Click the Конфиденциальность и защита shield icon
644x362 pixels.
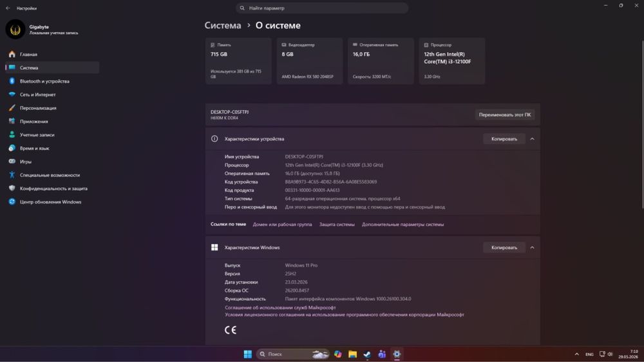point(12,188)
